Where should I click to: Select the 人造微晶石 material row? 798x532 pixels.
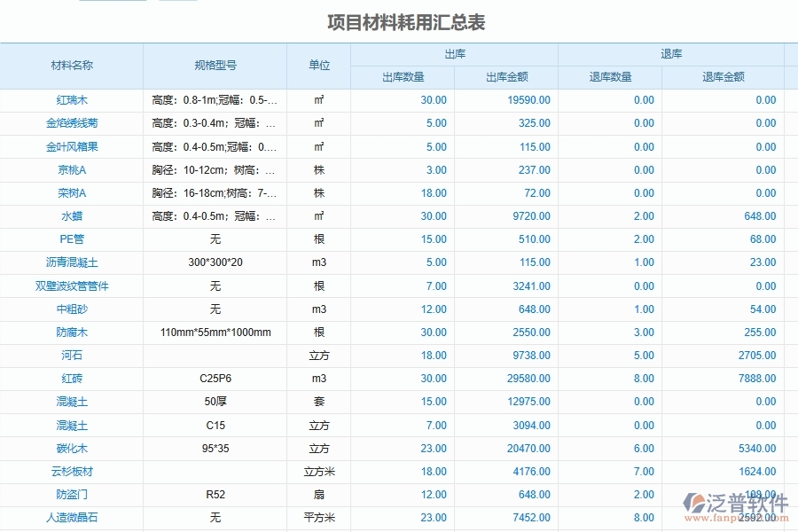click(71, 518)
